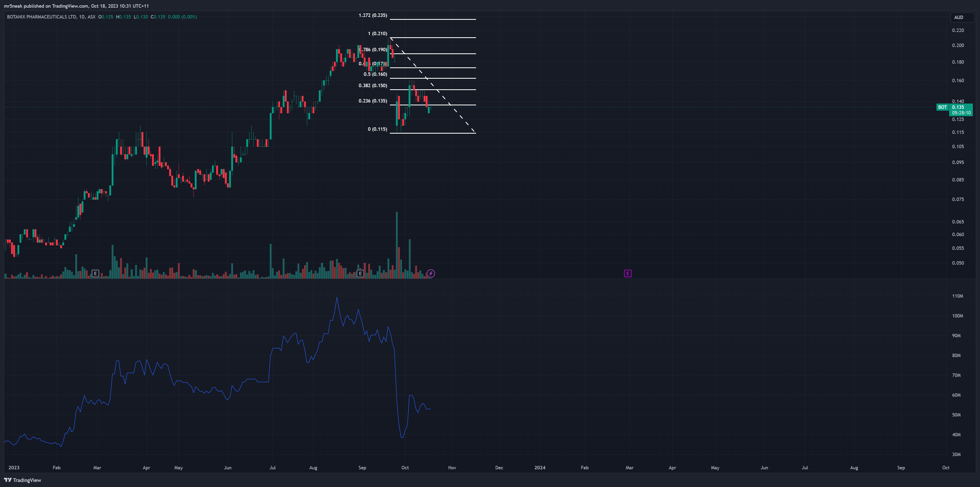Select the 0.236 (0.135) Fibonacci label
This screenshot has height=487, width=980.
[x=373, y=101]
